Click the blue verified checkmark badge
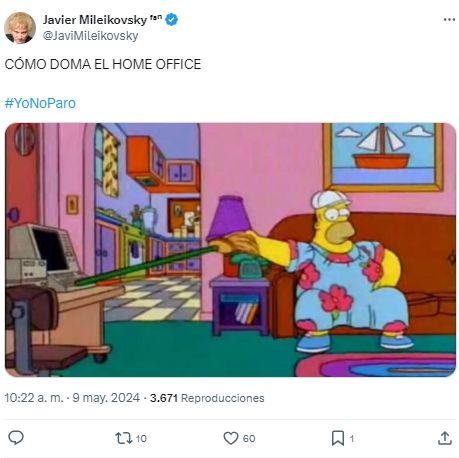The image size is (459, 458). click(172, 20)
